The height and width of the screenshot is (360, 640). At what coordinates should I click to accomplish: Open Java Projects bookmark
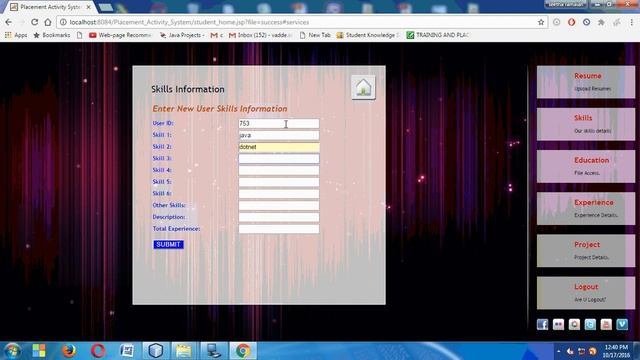182,35
